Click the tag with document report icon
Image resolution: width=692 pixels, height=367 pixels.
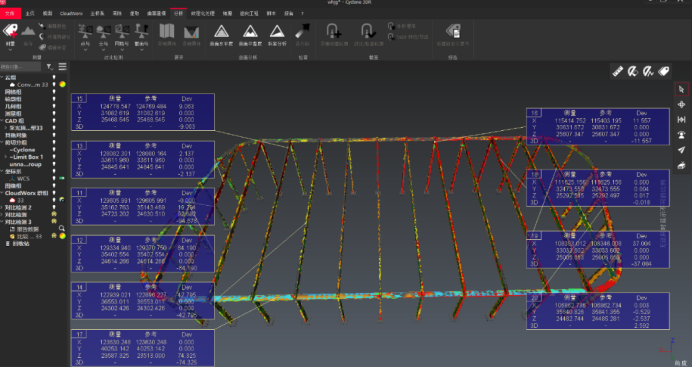[453, 31]
